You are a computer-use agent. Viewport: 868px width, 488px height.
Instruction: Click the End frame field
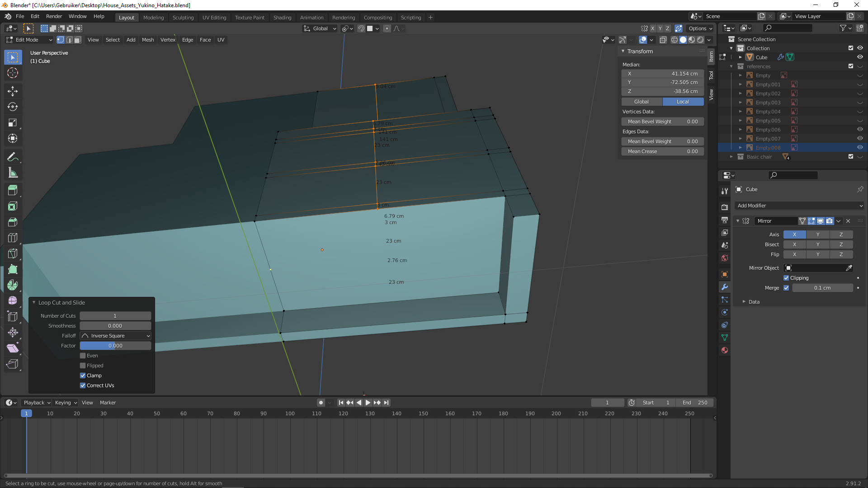(695, 403)
